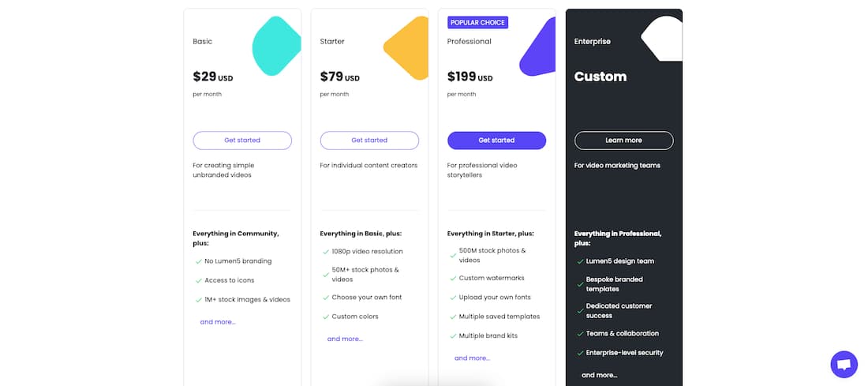868x386 pixels.
Task: Click the yellow Starter plan shape icon
Action: (408, 48)
